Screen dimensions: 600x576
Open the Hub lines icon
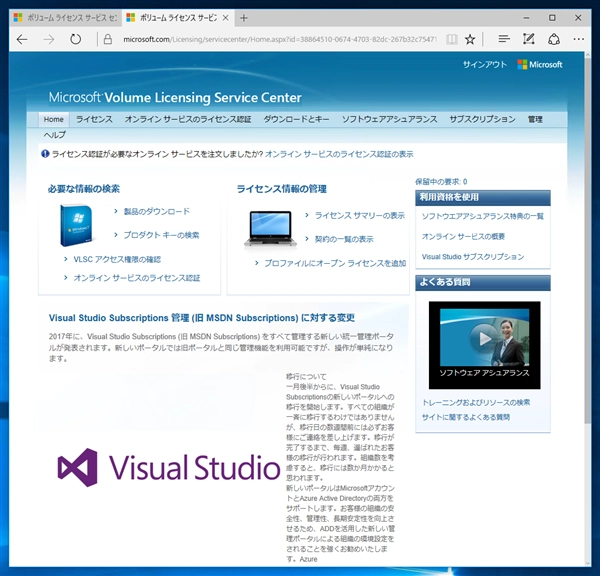point(504,39)
